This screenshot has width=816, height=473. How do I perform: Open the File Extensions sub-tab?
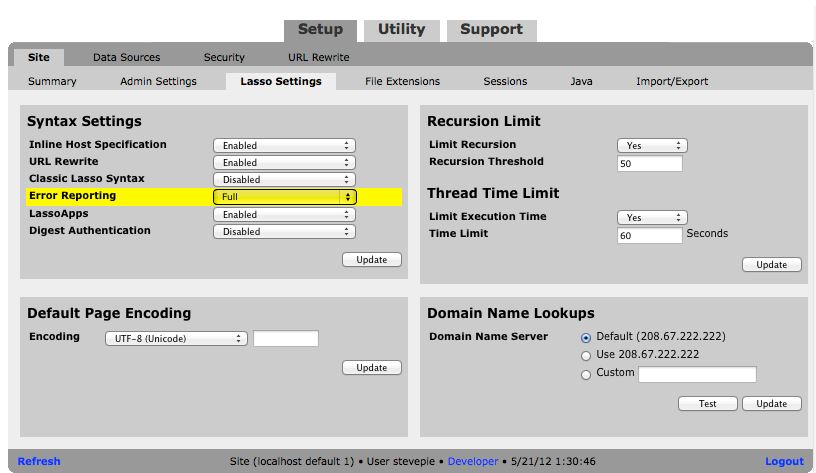click(x=402, y=81)
